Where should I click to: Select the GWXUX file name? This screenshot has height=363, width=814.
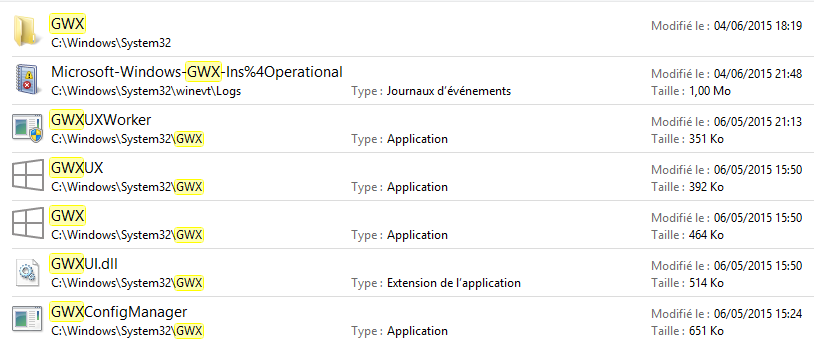tap(77, 168)
